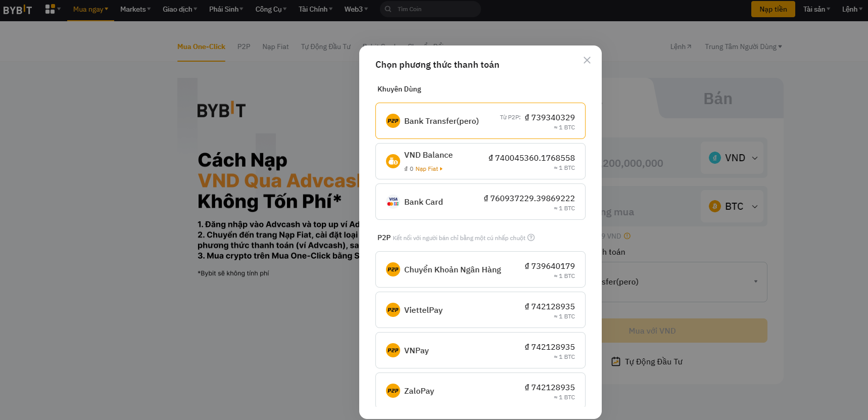Click the Chọn phương thức thanh toán title
The height and width of the screenshot is (420, 868).
(x=437, y=65)
